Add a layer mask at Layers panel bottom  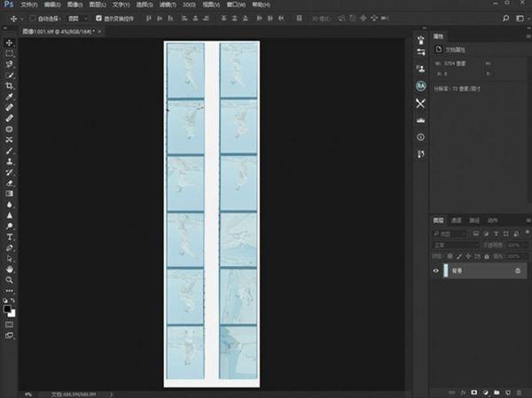coord(474,393)
